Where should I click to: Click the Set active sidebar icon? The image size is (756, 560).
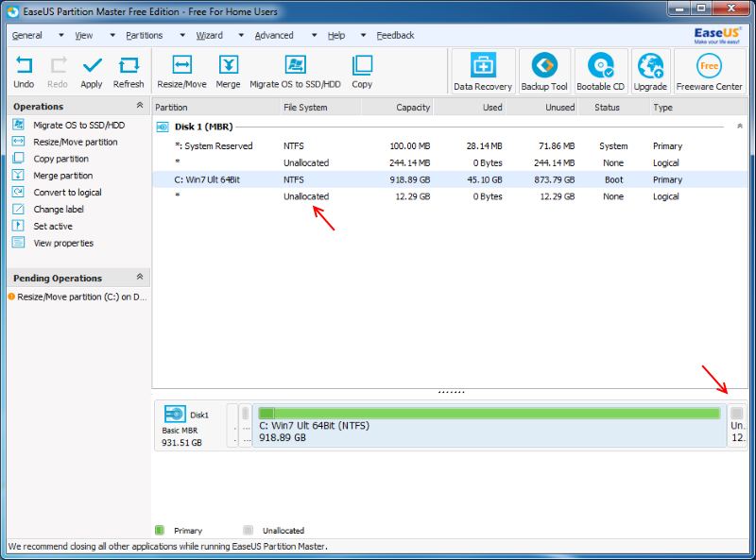[18, 226]
